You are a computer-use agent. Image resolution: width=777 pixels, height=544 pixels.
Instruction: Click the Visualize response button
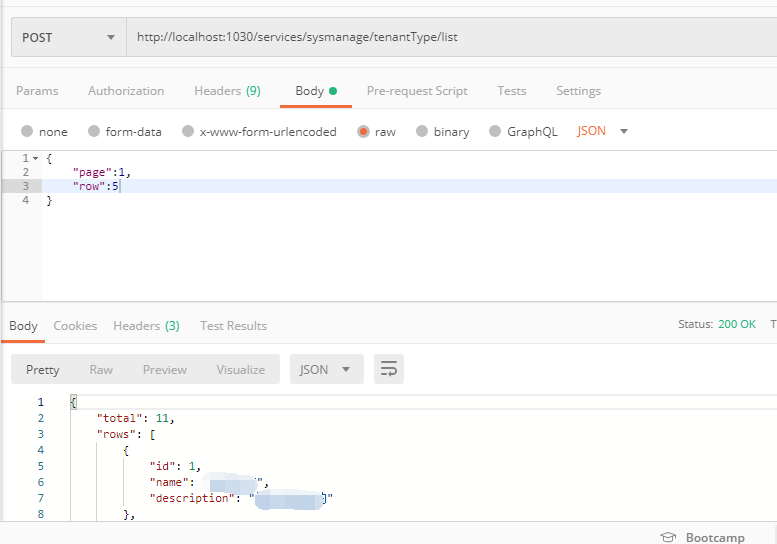coord(241,369)
